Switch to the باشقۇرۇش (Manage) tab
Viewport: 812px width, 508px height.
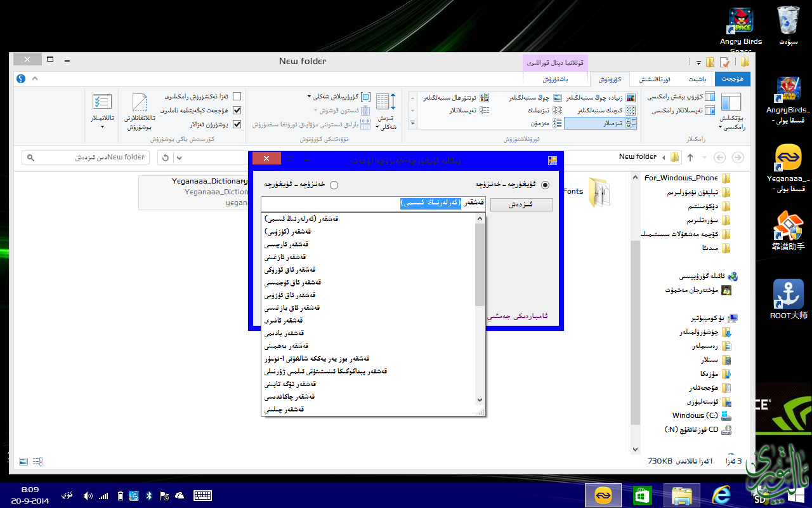click(x=555, y=79)
